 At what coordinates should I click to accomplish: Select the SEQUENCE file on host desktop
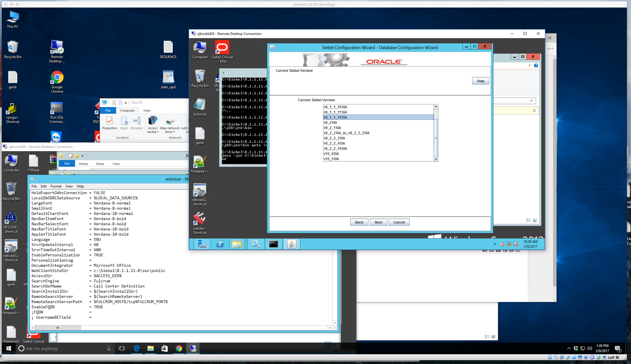[x=168, y=49]
